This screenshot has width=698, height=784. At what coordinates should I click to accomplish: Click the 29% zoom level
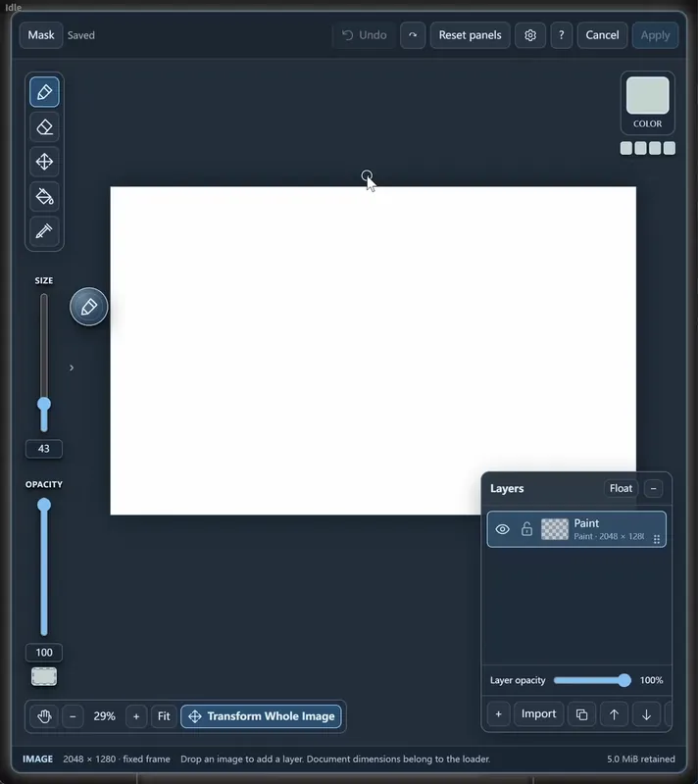pyautogui.click(x=105, y=716)
